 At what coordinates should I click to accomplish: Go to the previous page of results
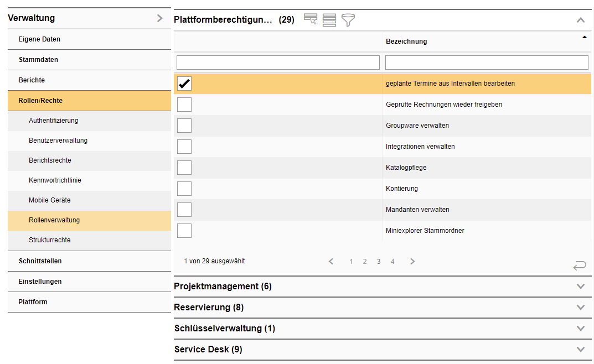(331, 262)
